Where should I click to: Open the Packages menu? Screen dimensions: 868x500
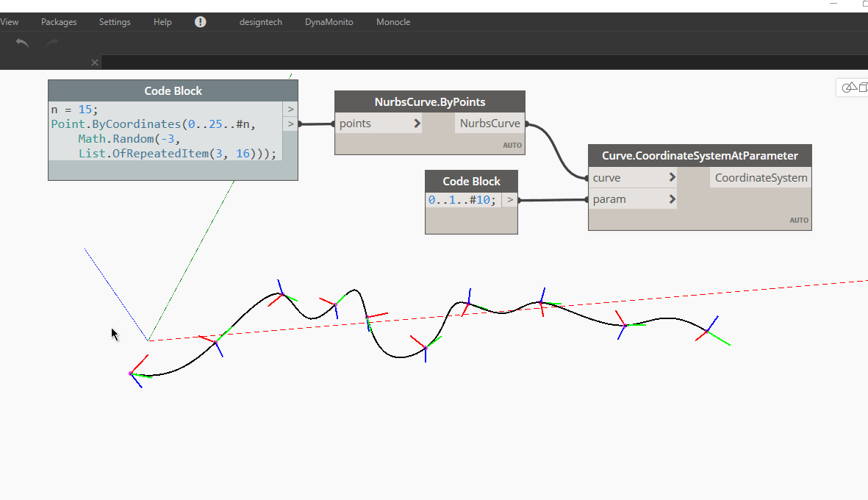point(59,22)
